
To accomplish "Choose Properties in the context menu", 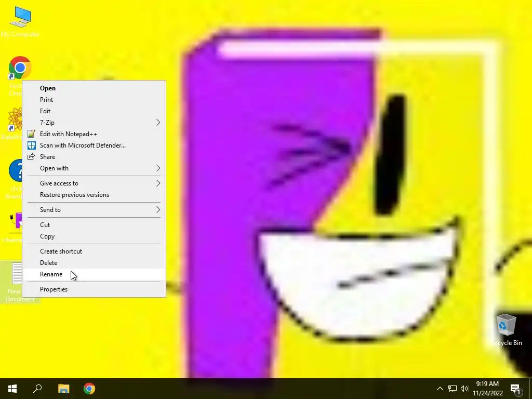I will pos(94,289).
